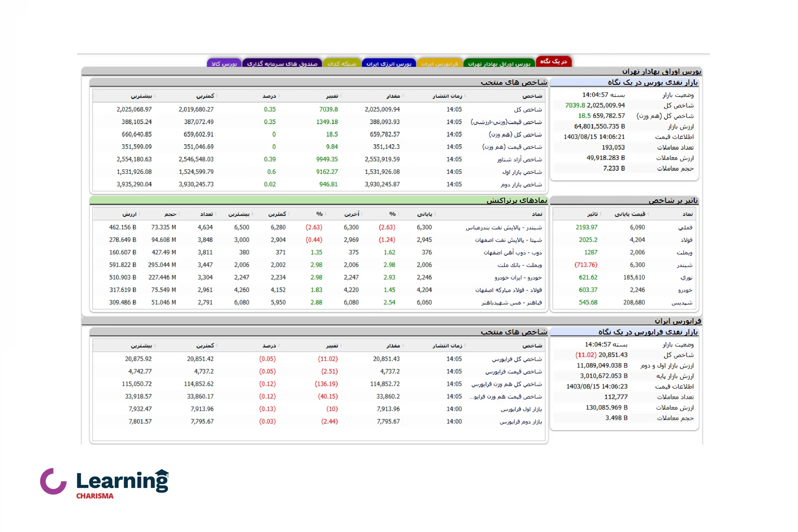
Task: Open the شپنا - پالایش نفت اصفهان symbol
Action: (508, 240)
